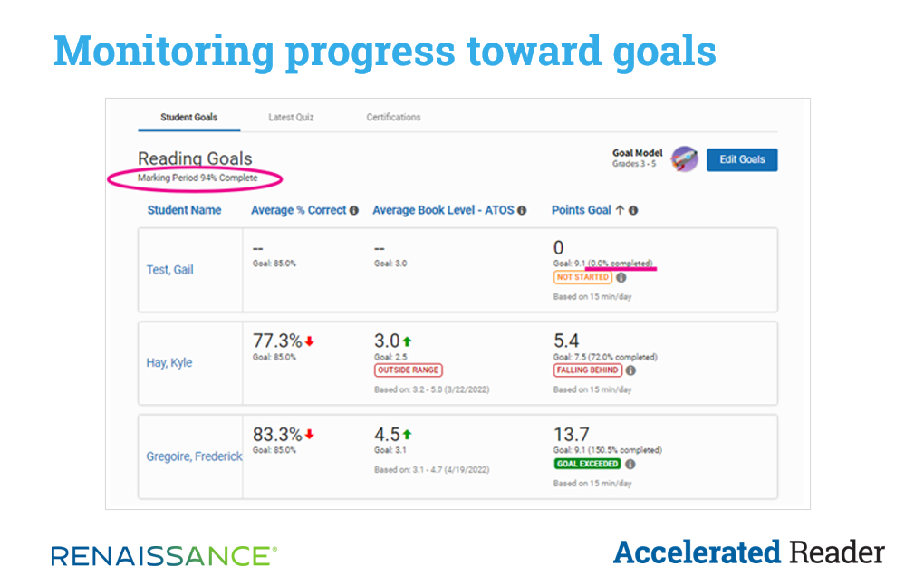Sort by Average Book Level - ATOS header

tap(443, 210)
